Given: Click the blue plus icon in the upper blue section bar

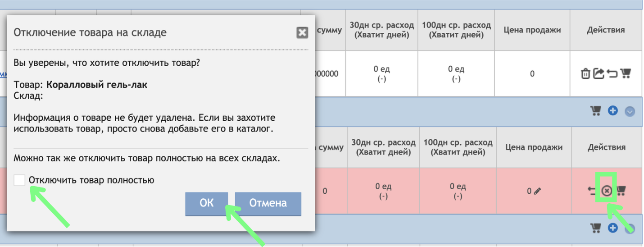Looking at the screenshot, I should pos(612,110).
